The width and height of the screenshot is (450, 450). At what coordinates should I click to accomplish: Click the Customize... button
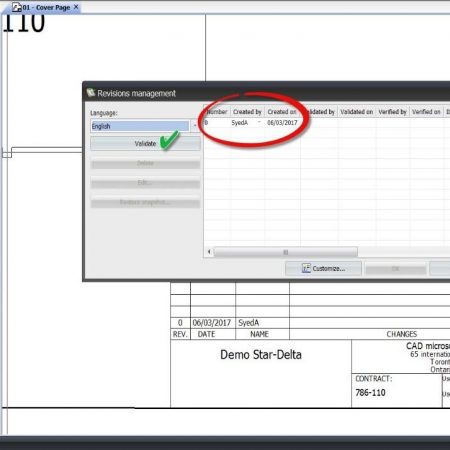point(323,268)
